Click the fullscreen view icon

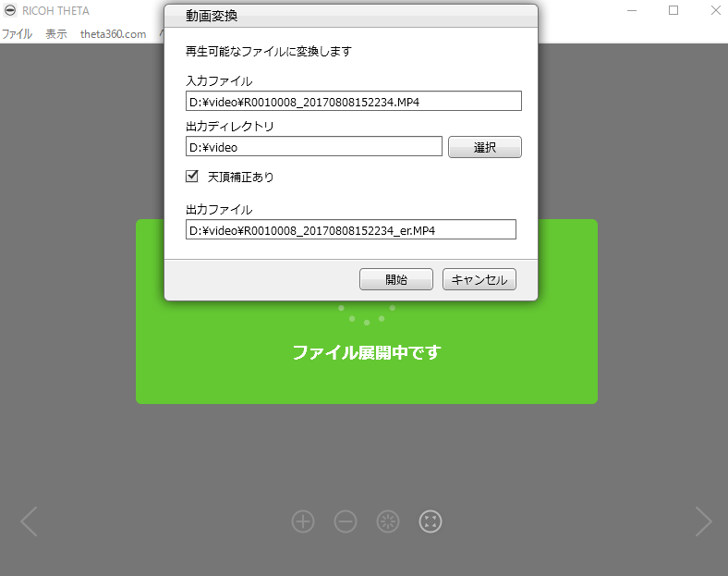click(x=431, y=521)
